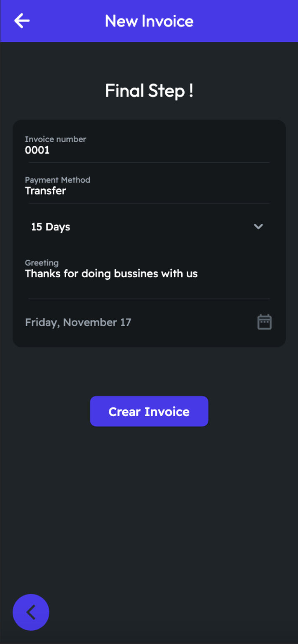Viewport: 298px width, 644px height.
Task: Click 'November' within the date text
Action: [x=85, y=322]
